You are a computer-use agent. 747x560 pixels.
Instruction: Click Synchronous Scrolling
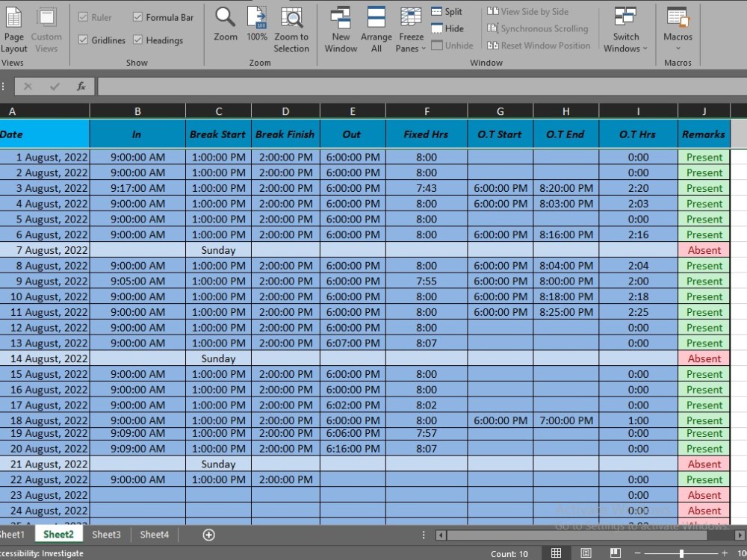pyautogui.click(x=537, y=28)
